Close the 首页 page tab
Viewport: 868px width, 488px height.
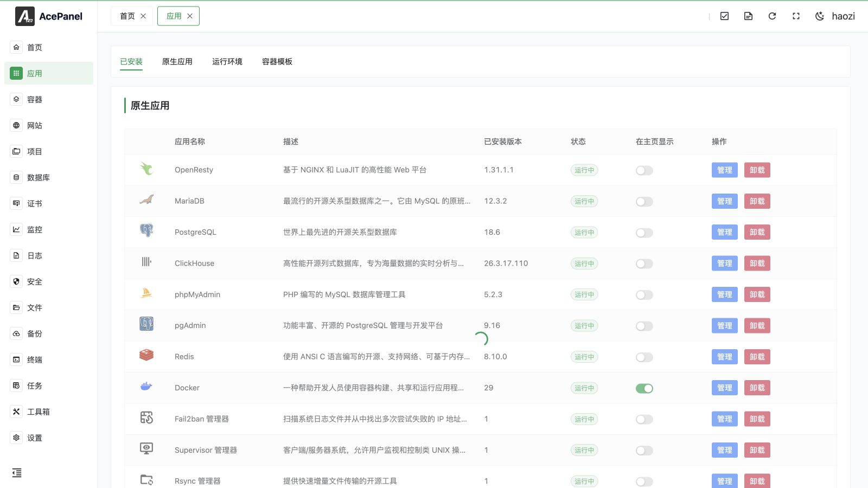click(143, 16)
